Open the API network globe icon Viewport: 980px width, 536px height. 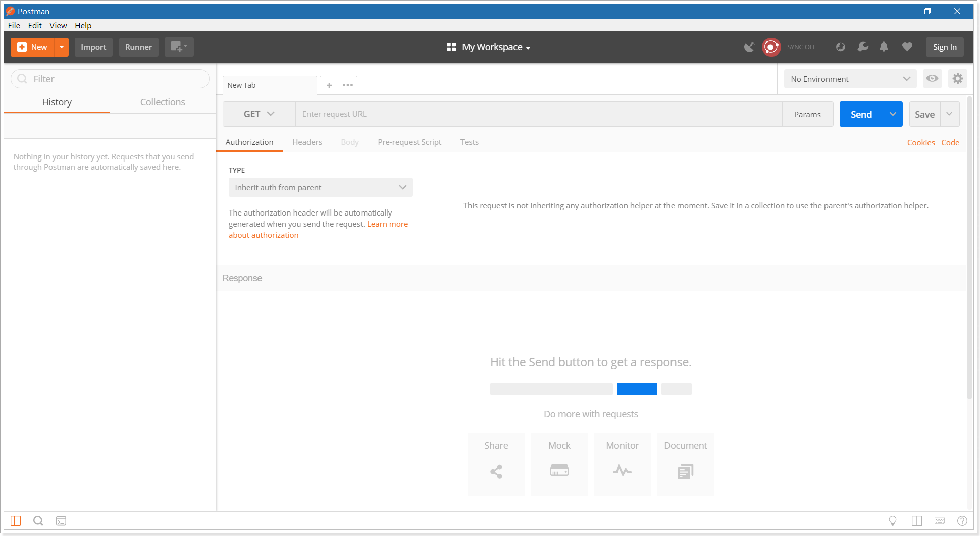click(840, 47)
